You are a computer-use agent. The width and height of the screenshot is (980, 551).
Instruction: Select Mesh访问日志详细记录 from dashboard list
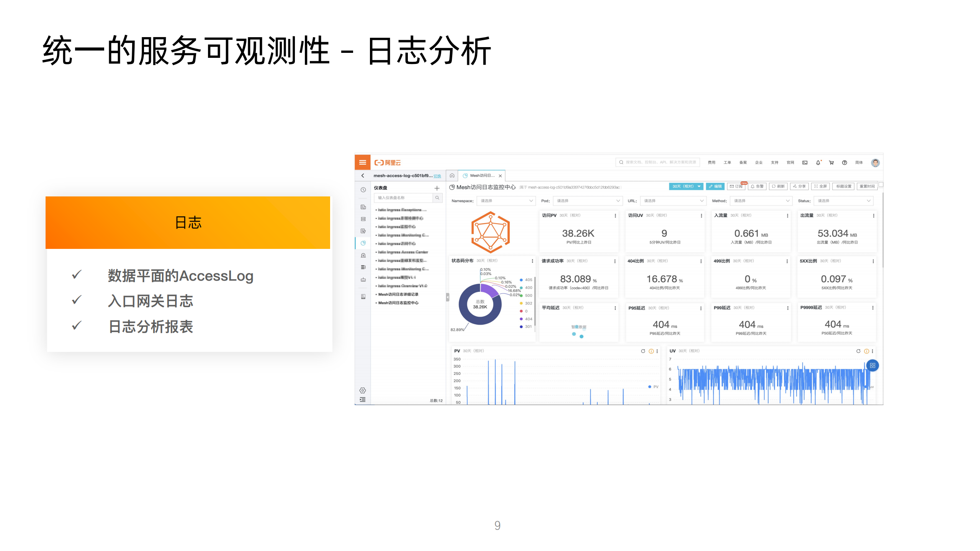398,294
